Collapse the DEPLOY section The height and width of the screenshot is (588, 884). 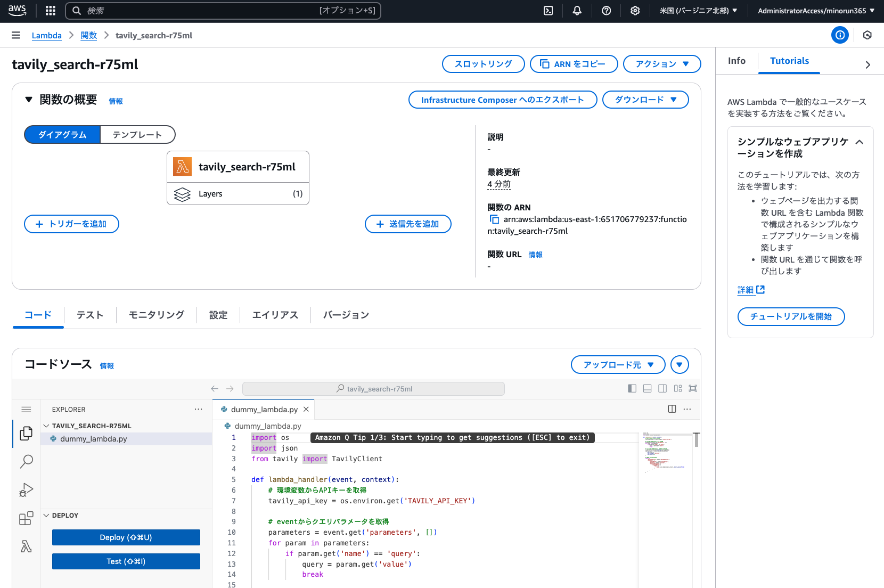(x=46, y=516)
